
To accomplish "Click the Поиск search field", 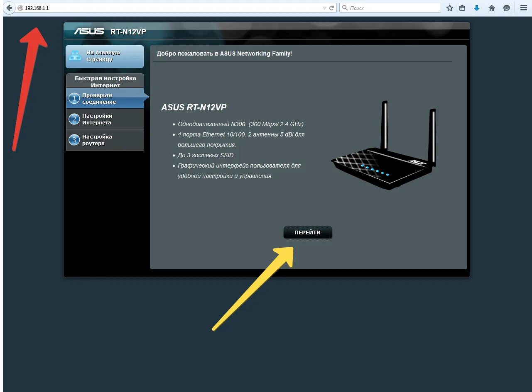I will click(390, 8).
